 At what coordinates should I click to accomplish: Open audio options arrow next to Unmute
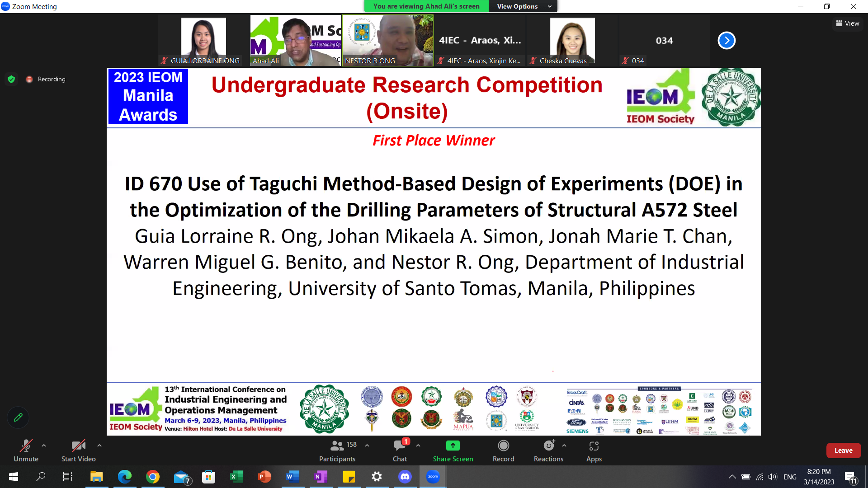coord(44,446)
